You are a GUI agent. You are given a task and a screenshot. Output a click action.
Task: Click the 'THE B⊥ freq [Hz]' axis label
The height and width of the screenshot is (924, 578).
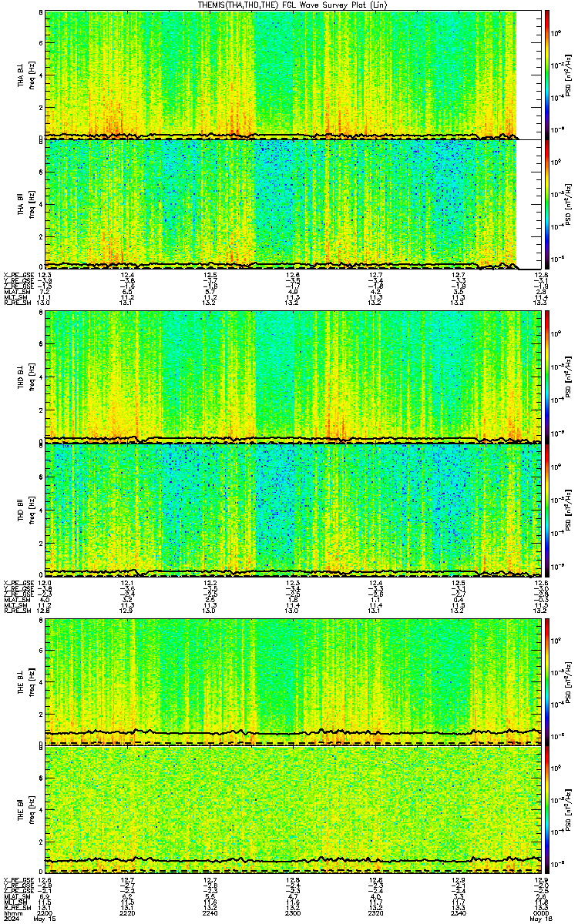pyautogui.click(x=27, y=681)
